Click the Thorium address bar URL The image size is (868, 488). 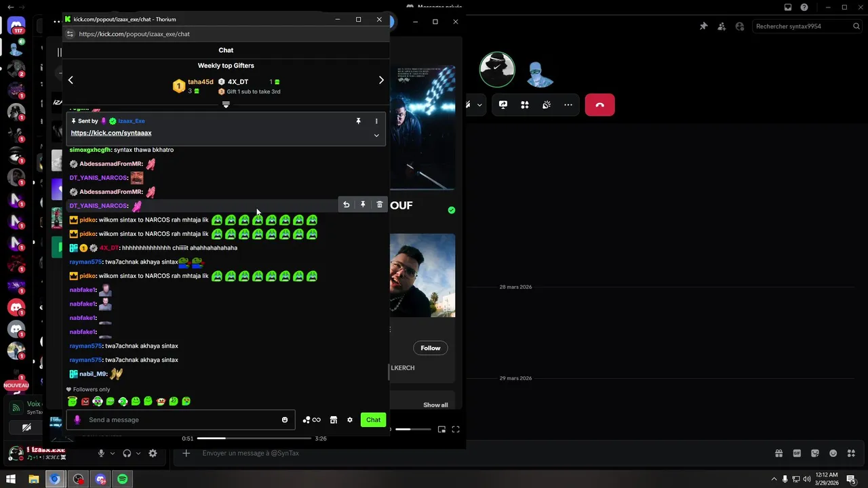click(134, 34)
